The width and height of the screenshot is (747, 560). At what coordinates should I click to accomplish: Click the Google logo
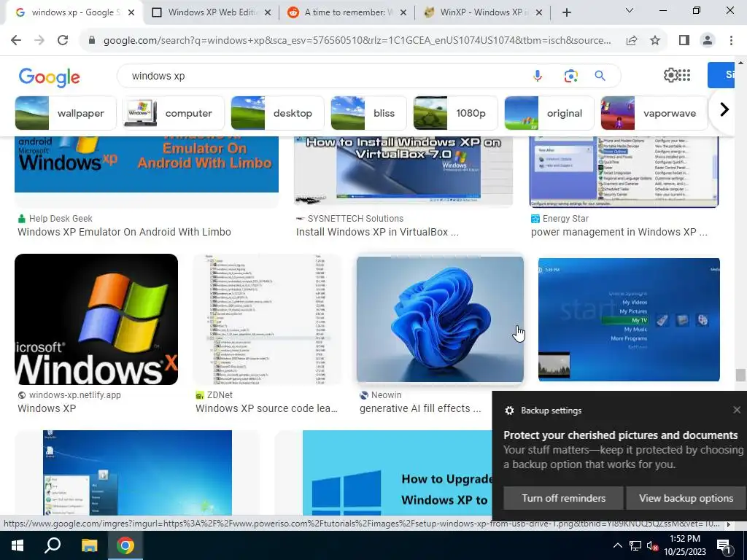click(50, 77)
